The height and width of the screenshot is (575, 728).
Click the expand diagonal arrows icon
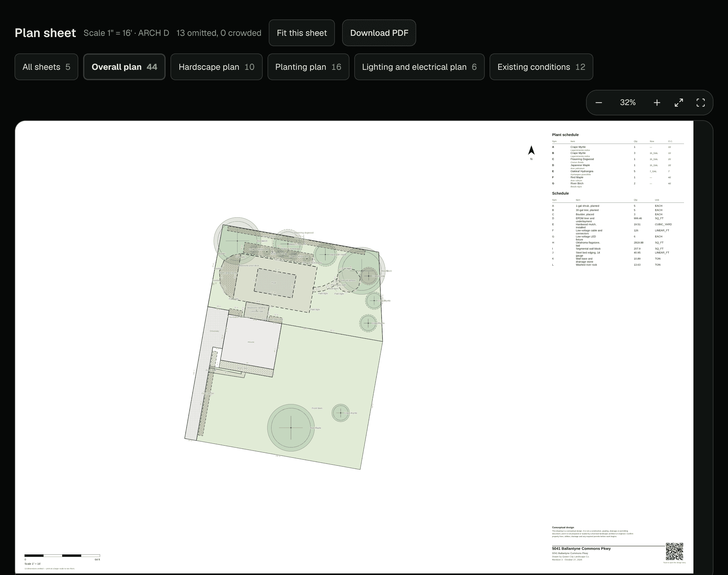tap(679, 103)
